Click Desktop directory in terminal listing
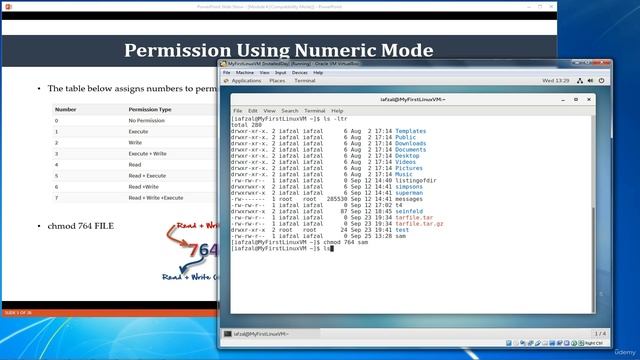 coord(407,156)
